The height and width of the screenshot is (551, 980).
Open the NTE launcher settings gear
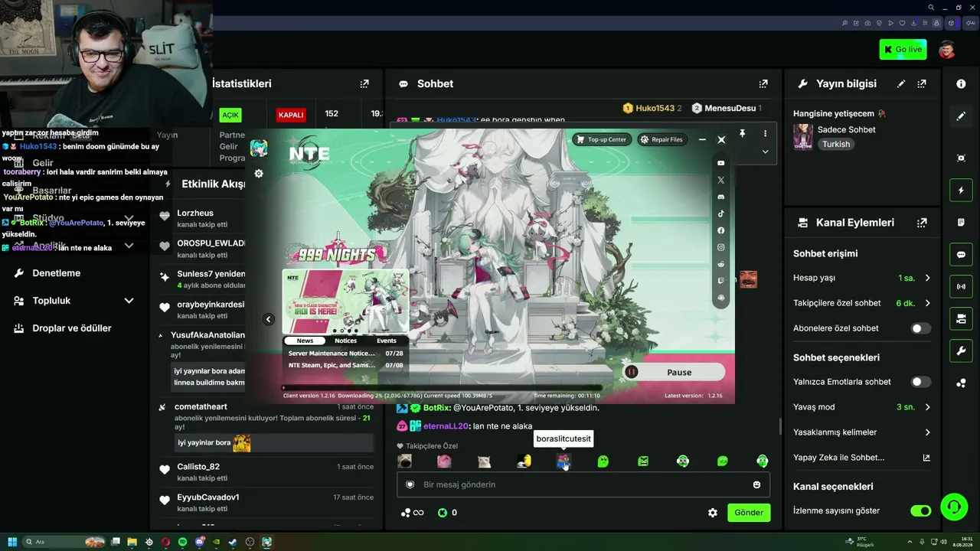[259, 174]
